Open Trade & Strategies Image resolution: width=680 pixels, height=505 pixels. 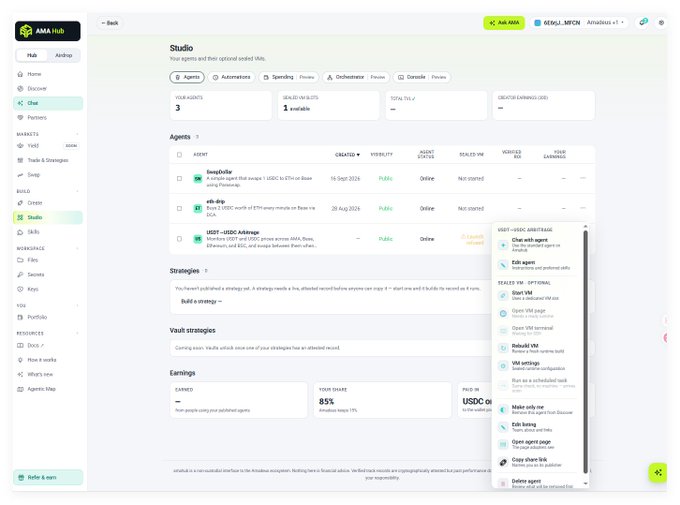[x=48, y=160]
